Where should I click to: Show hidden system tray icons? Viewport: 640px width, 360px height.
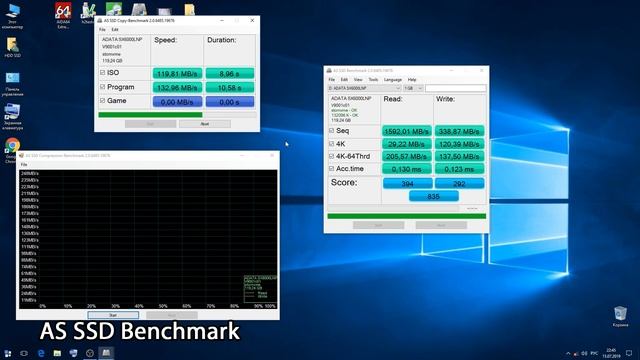[x=568, y=353]
